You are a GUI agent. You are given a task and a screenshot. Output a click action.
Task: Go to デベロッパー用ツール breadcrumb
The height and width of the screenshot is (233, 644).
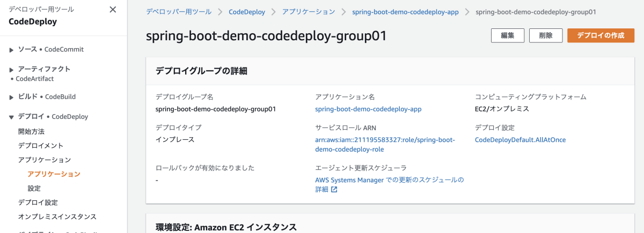pyautogui.click(x=179, y=12)
